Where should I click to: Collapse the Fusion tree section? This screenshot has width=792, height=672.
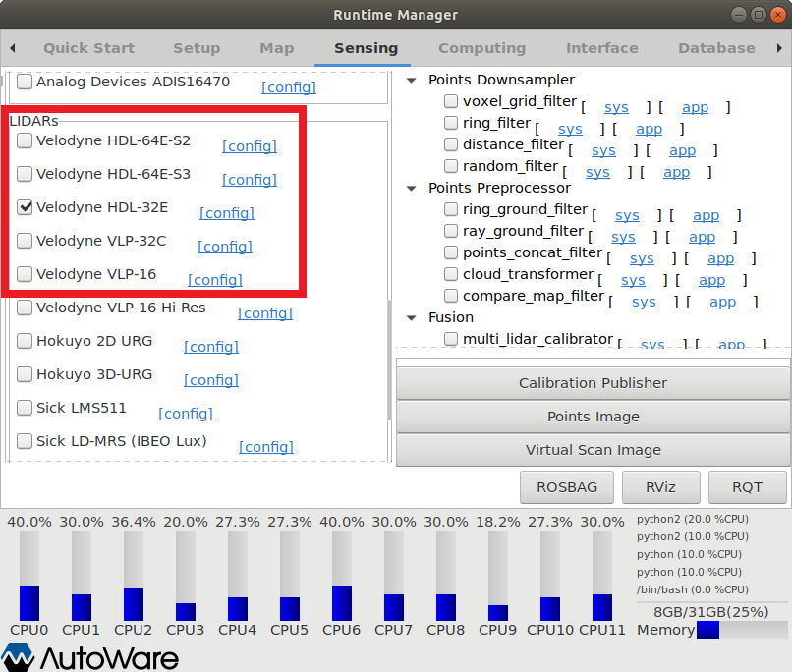tap(411, 317)
